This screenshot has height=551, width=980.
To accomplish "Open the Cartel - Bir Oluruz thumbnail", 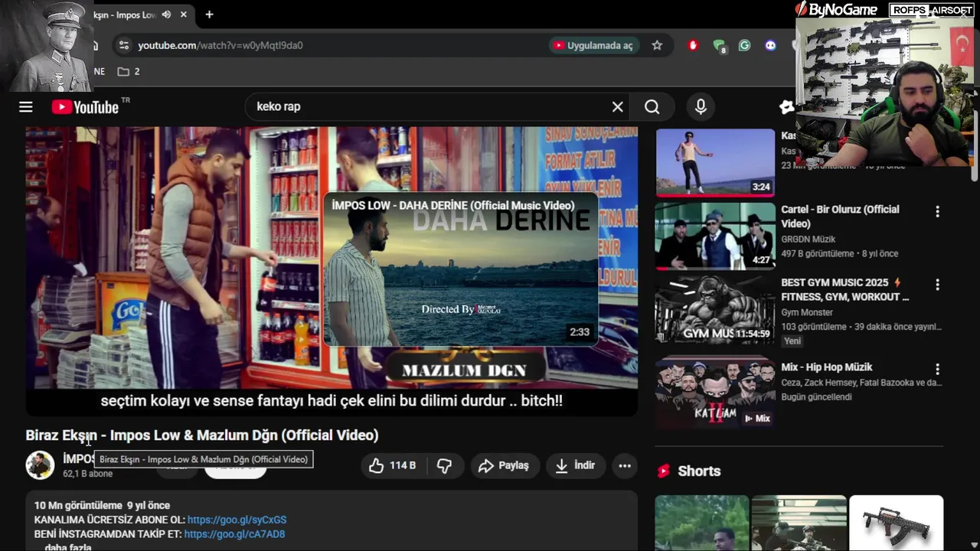I will 715,236.
